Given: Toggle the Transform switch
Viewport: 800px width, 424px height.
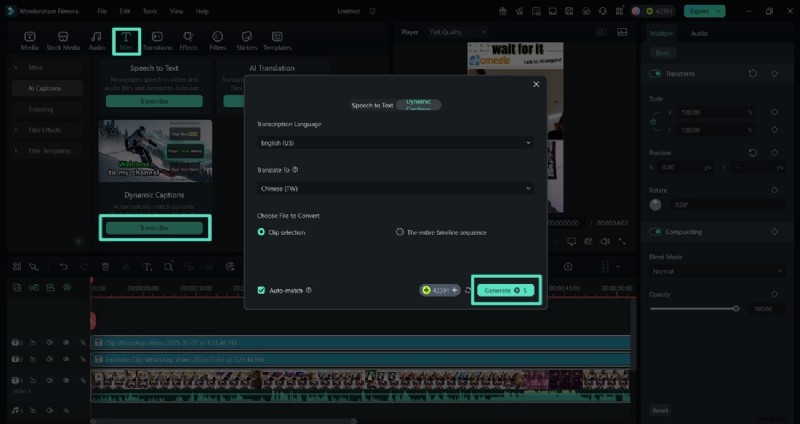Looking at the screenshot, I should (x=656, y=74).
